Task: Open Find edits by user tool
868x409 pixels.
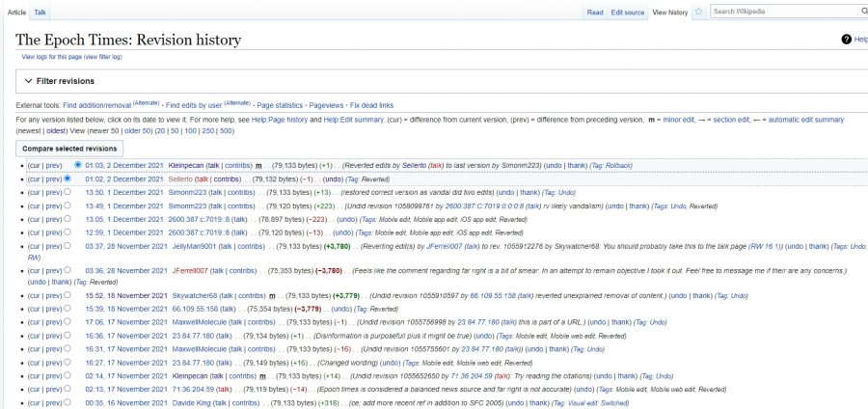Action: pyautogui.click(x=194, y=105)
